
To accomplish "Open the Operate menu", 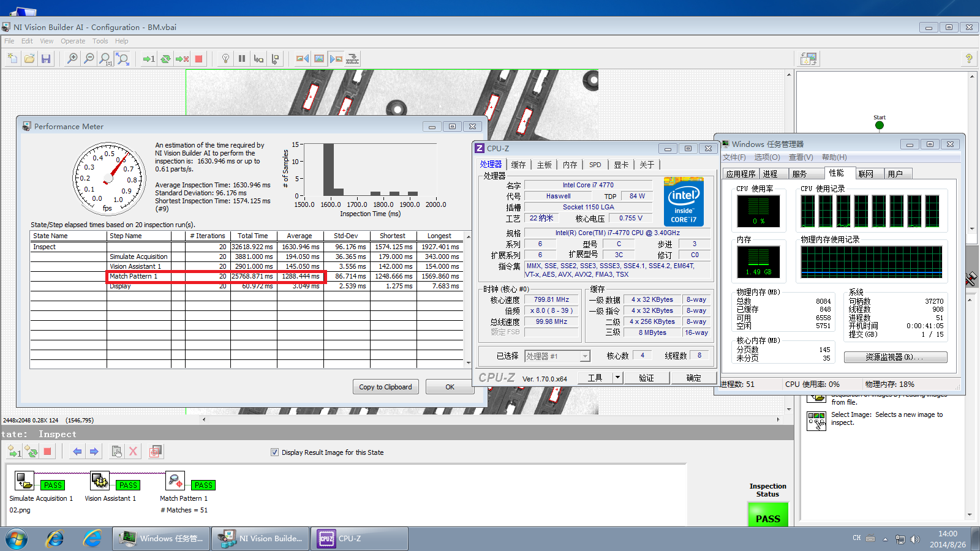I will [x=73, y=41].
